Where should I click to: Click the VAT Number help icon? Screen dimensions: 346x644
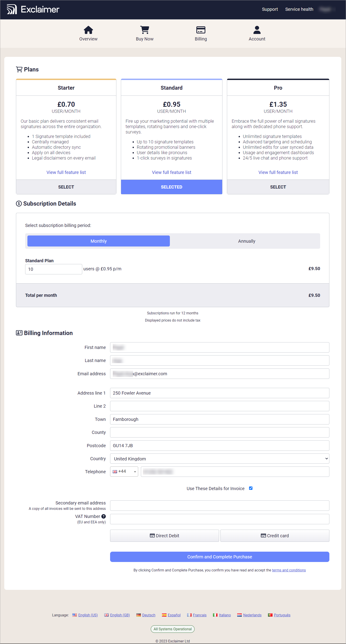click(x=104, y=516)
